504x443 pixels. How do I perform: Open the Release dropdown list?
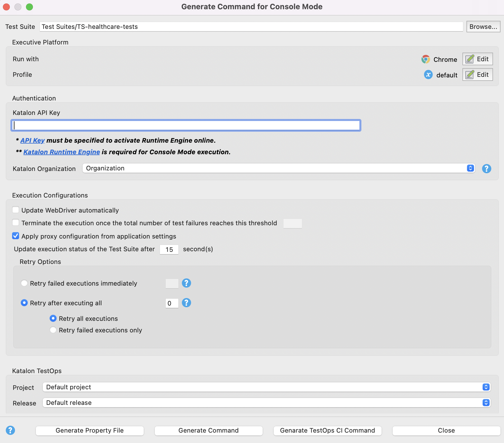click(x=266, y=403)
